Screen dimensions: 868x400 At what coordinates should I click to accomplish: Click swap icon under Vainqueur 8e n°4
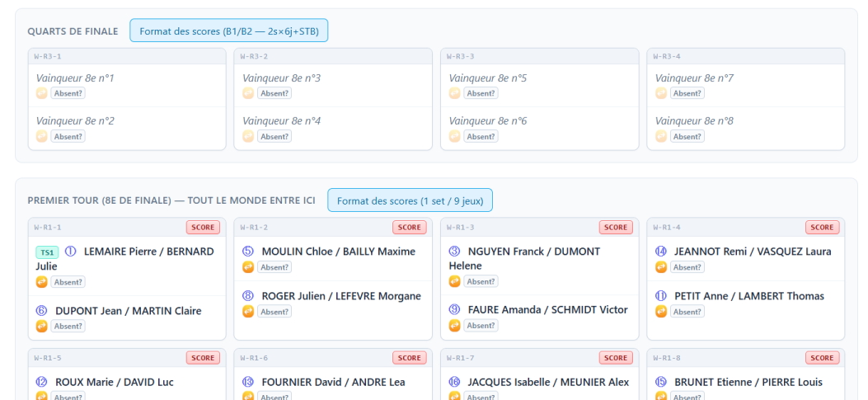click(248, 136)
